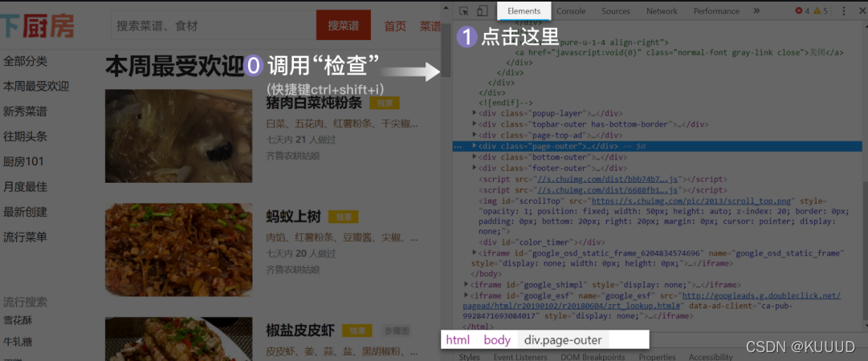The width and height of the screenshot is (868, 361).
Task: Expand the google_esf iframe node
Action: (467, 295)
